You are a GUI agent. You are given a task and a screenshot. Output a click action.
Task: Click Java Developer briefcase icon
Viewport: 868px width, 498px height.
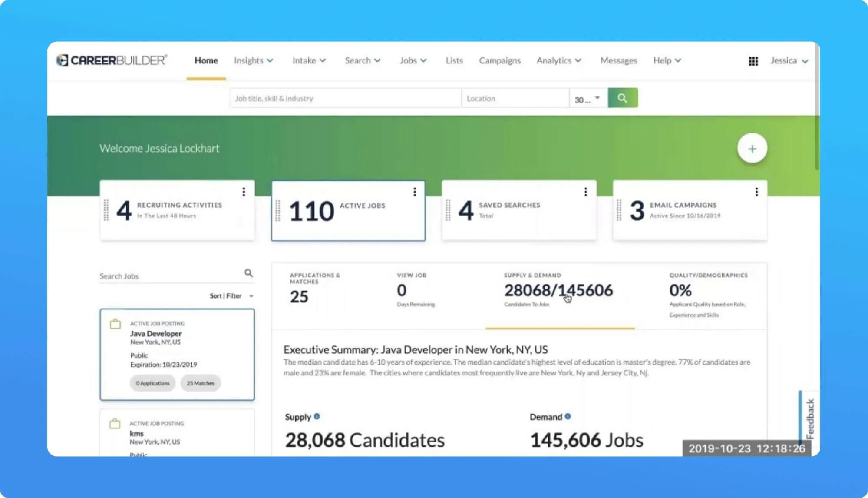coord(115,324)
